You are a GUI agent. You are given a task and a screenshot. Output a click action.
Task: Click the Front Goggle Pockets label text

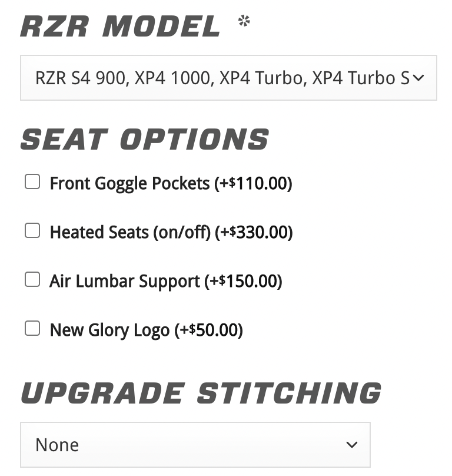coord(129,184)
